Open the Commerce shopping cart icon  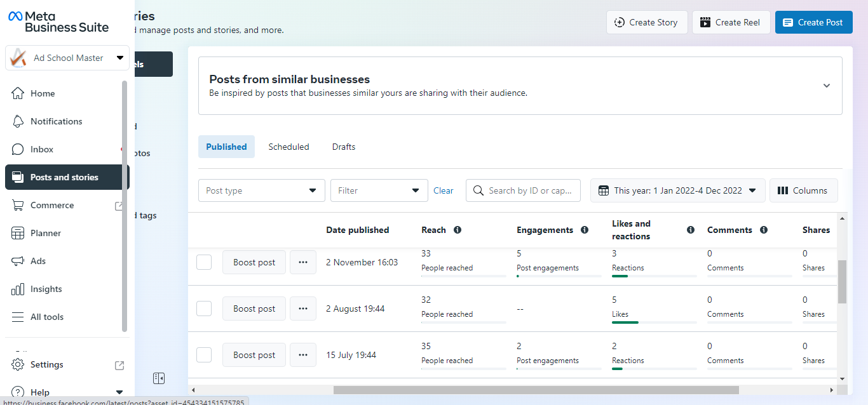(x=18, y=205)
